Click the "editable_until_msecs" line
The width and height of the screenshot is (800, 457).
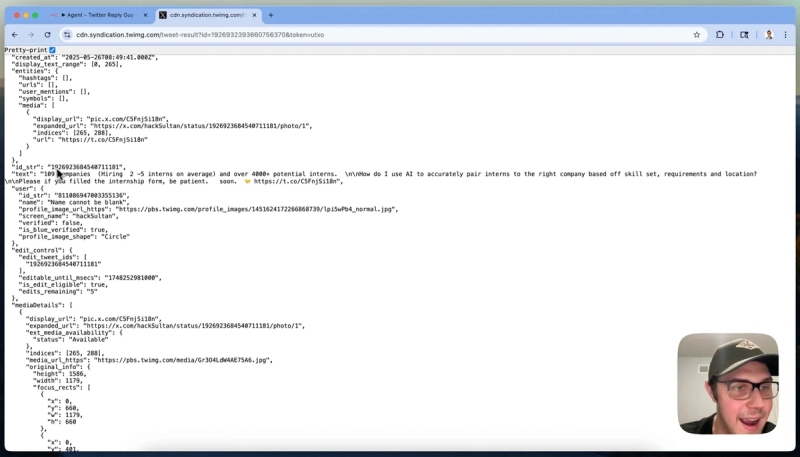click(x=90, y=278)
